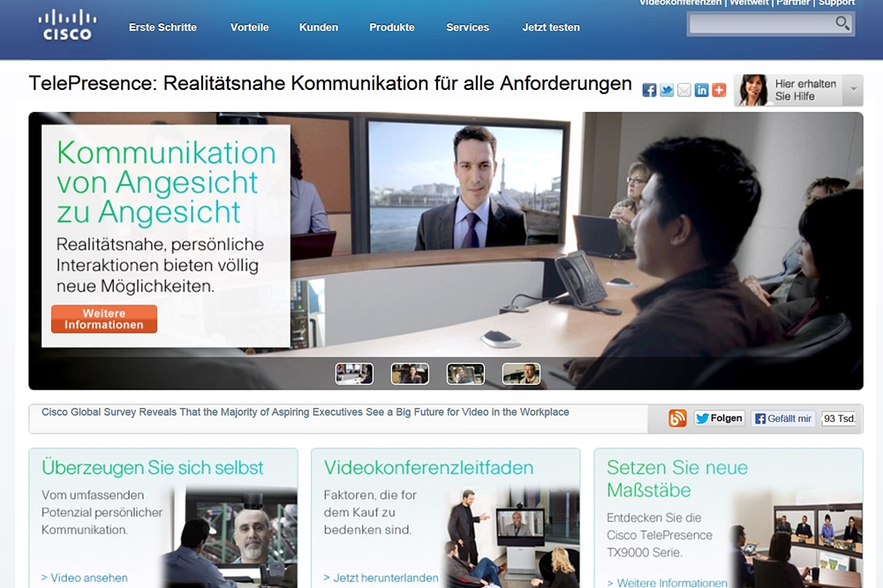Click the 'Cisco TelePresence TX9000 Serie' text
The image size is (883, 588).
tap(660, 544)
